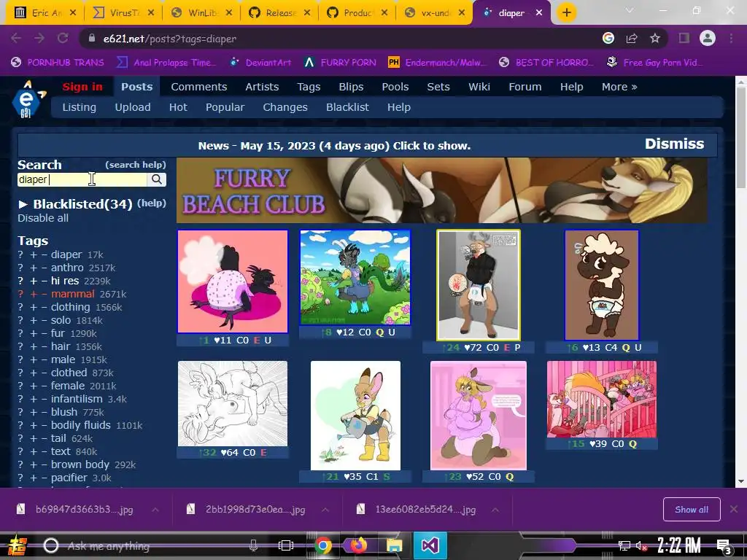Exclude the mammal tag with its minus sign

[x=44, y=295]
